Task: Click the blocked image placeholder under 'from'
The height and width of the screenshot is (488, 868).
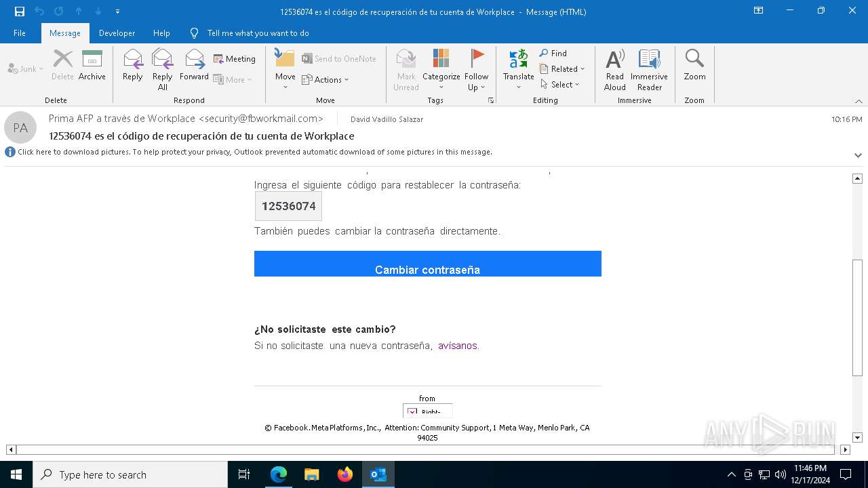Action: point(427,411)
